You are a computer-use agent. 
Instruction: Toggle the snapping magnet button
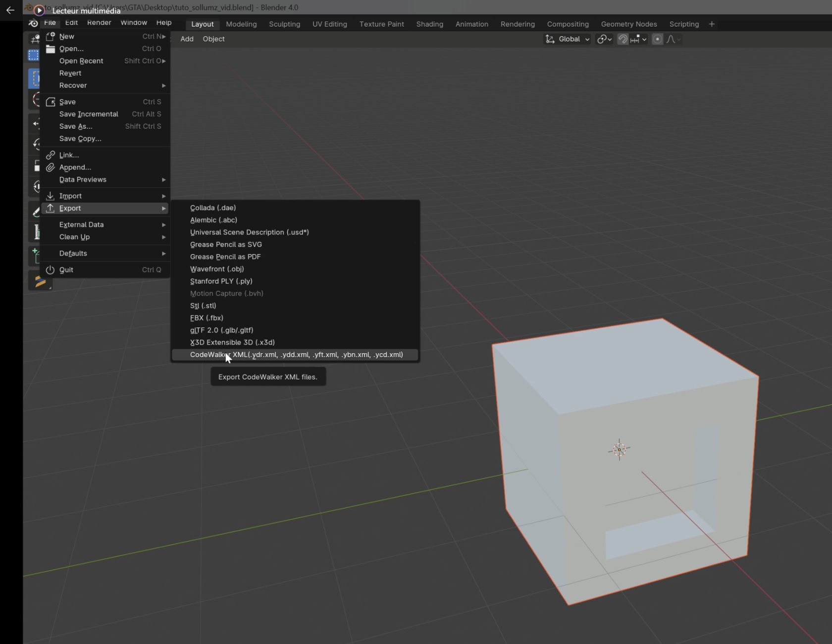623,39
